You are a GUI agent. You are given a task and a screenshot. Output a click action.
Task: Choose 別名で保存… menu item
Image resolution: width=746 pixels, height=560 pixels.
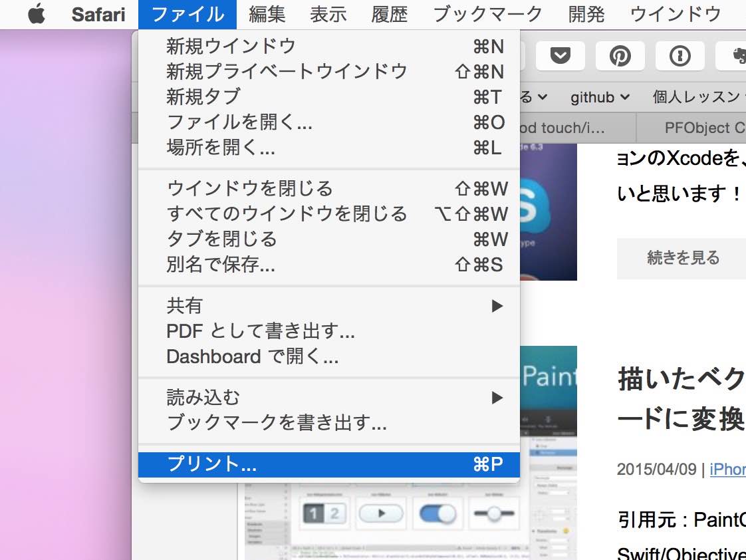(328, 264)
